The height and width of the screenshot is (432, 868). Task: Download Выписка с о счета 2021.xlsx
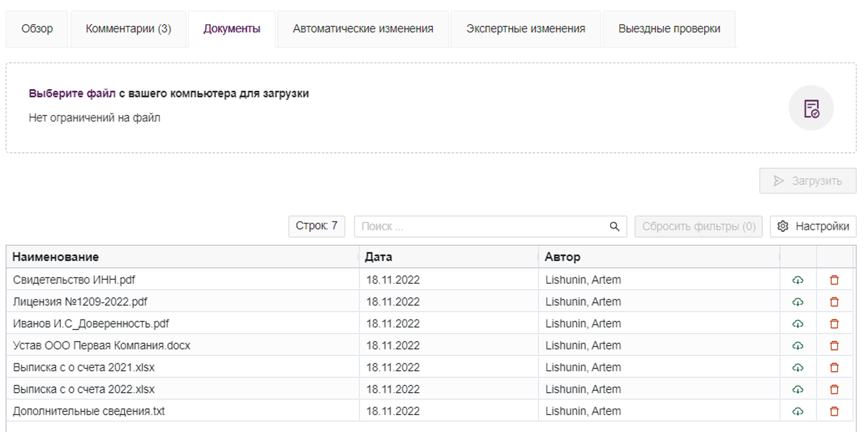[x=797, y=367]
